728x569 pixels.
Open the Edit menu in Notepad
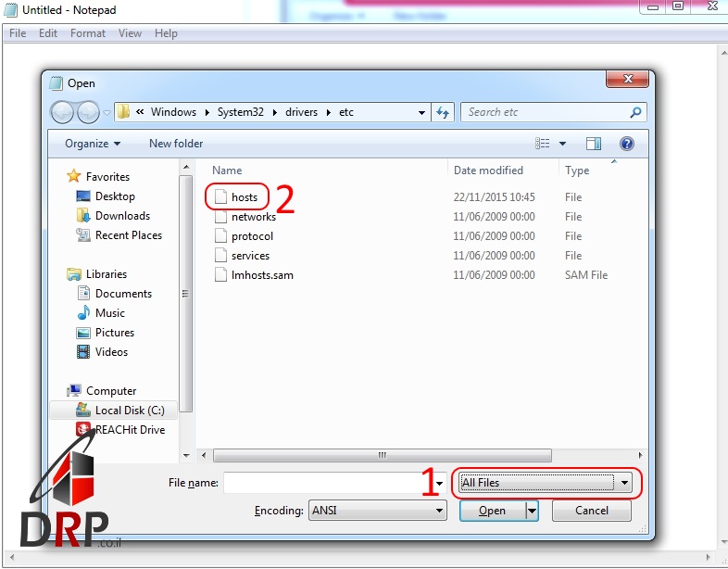click(x=48, y=33)
